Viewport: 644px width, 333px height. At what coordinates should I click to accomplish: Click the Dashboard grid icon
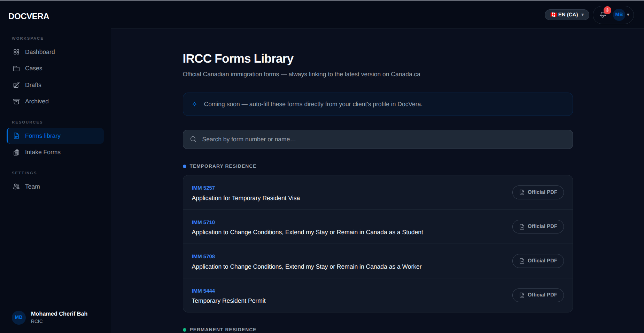pos(16,52)
